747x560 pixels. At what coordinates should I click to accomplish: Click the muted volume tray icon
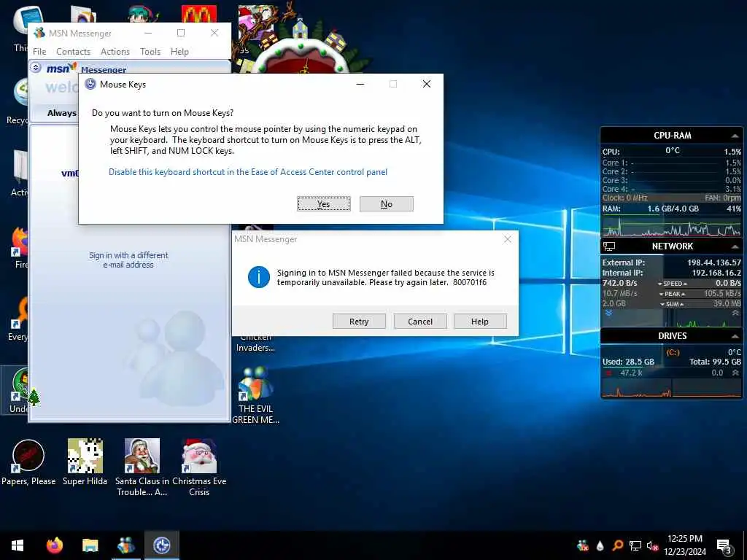coord(653,545)
